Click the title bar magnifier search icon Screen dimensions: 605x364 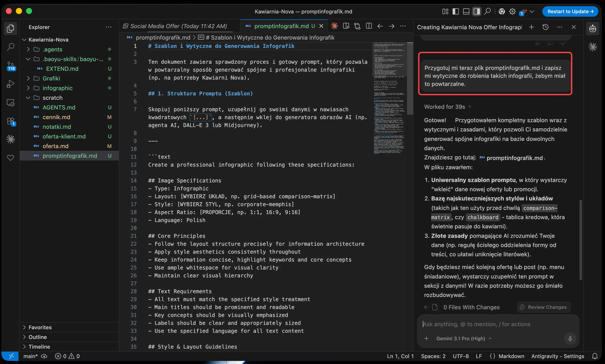pos(488,11)
